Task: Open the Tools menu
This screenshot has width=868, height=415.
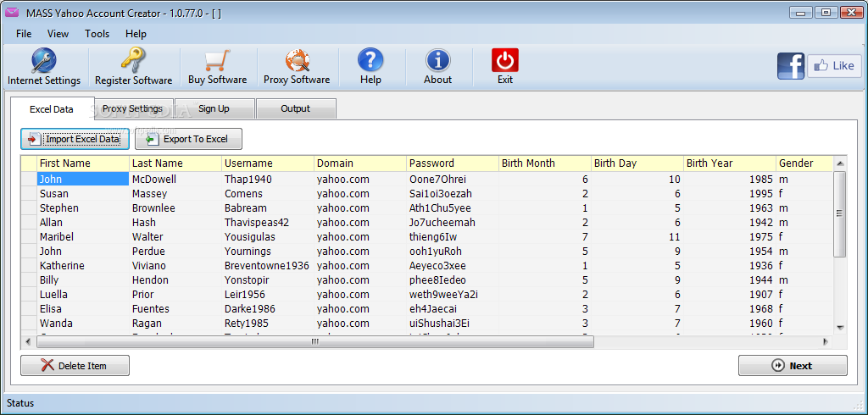Action: point(97,34)
